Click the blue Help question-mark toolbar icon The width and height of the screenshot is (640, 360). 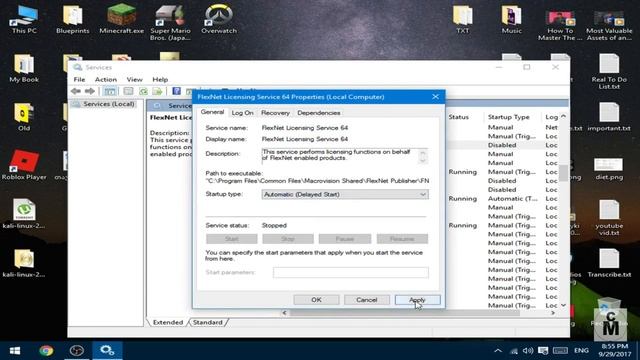tap(176, 91)
